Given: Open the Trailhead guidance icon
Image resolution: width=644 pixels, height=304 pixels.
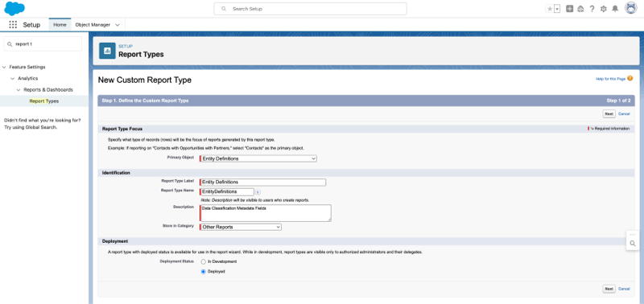Looking at the screenshot, I should point(580,9).
